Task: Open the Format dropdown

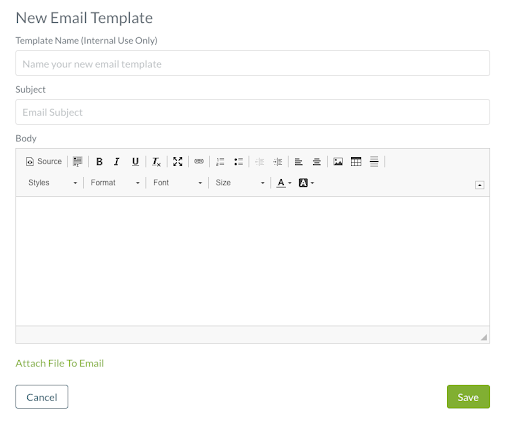Action: coord(115,183)
